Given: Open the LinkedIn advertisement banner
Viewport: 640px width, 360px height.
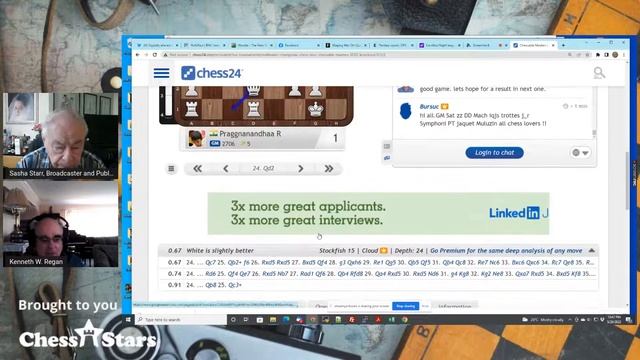Looking at the screenshot, I should coord(378,213).
